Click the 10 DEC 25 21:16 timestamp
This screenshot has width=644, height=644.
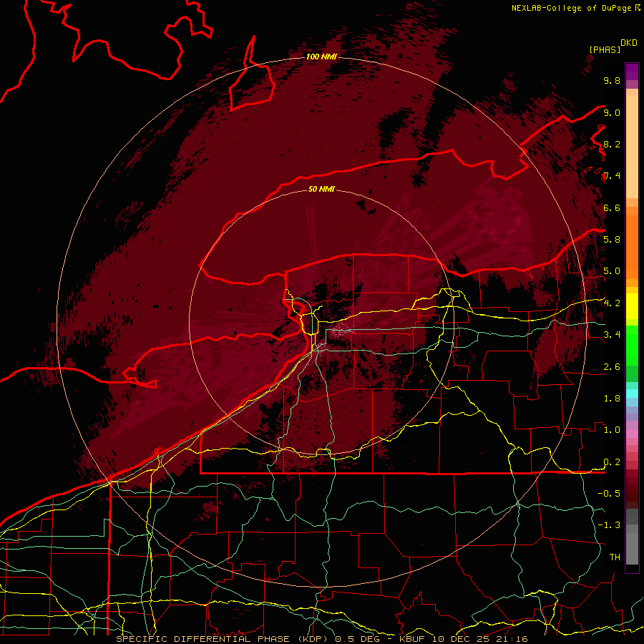tap(479, 639)
